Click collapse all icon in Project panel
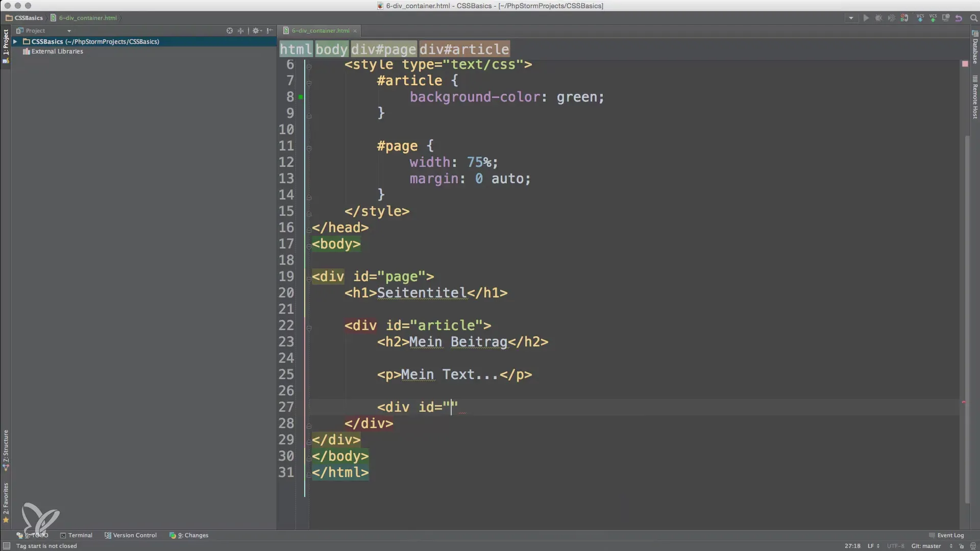Viewport: 980px width, 551px height. click(x=241, y=31)
